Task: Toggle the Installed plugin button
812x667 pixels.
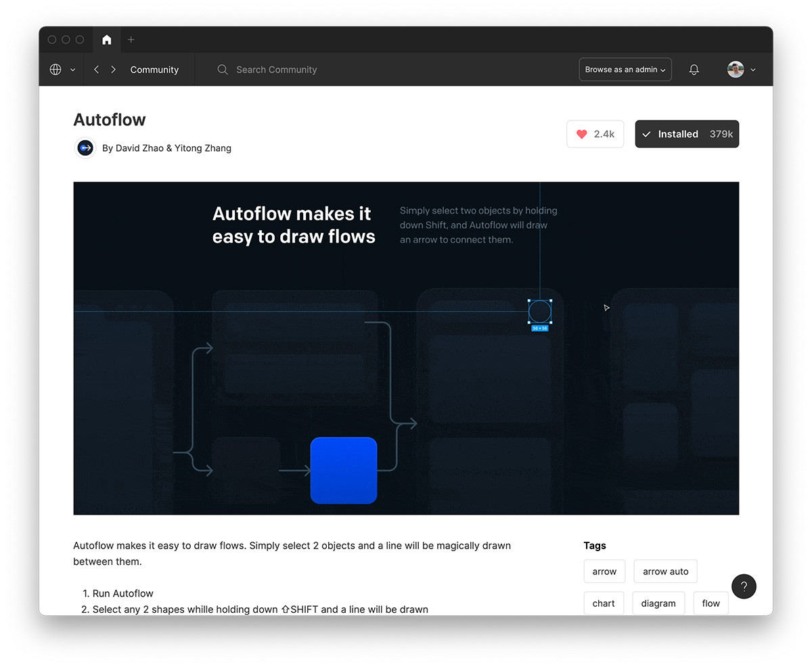Action: 686,134
